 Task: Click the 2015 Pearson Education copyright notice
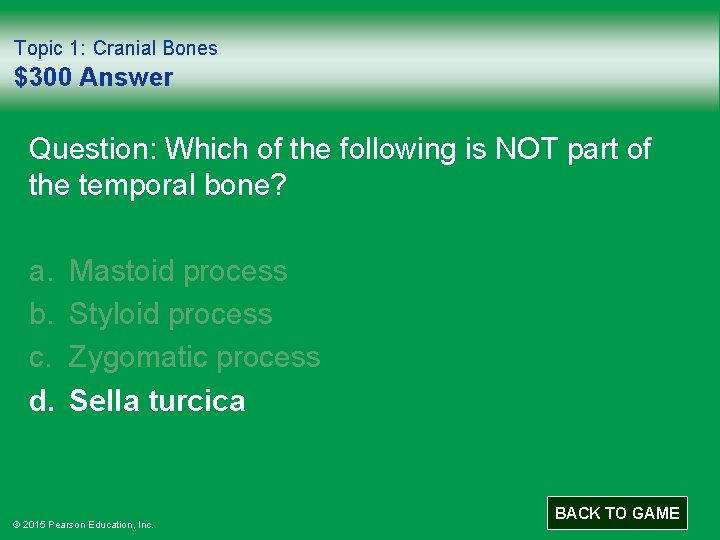(x=83, y=524)
